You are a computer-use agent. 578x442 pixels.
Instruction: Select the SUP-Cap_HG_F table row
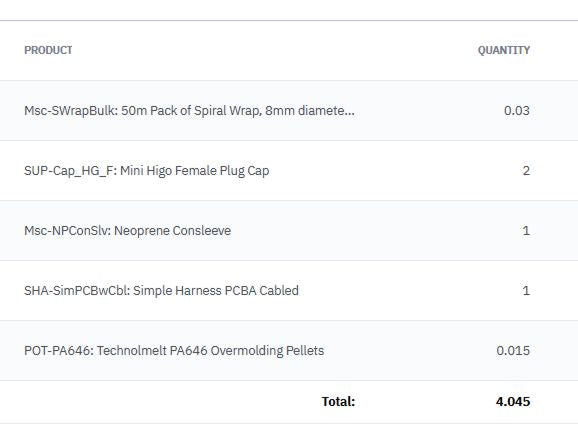pos(289,171)
